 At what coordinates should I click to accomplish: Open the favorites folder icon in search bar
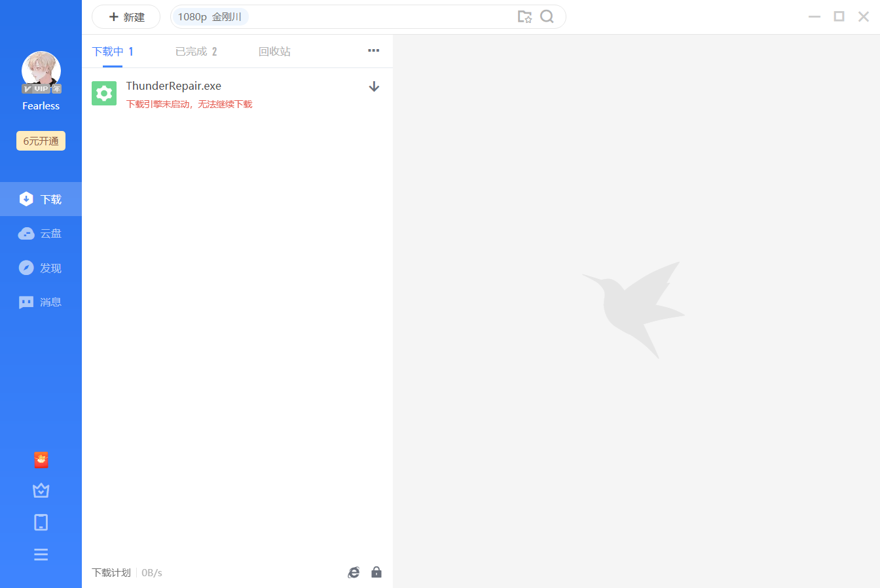pos(524,17)
